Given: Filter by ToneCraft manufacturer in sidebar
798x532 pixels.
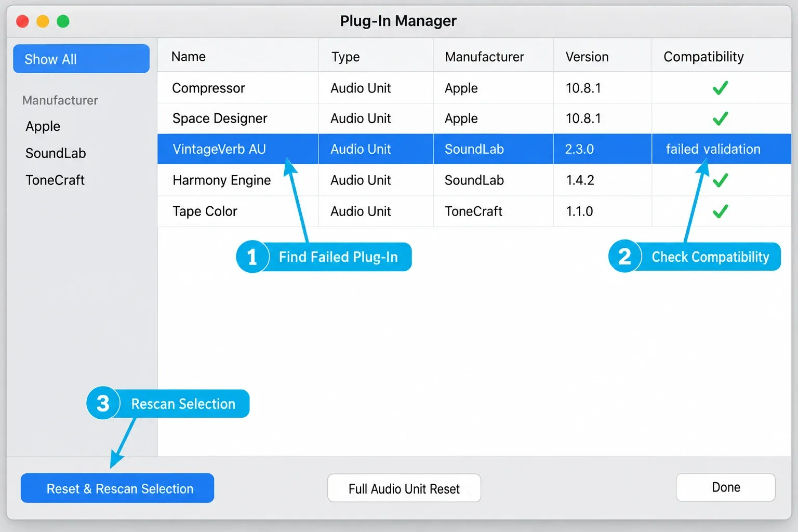Looking at the screenshot, I should [55, 180].
